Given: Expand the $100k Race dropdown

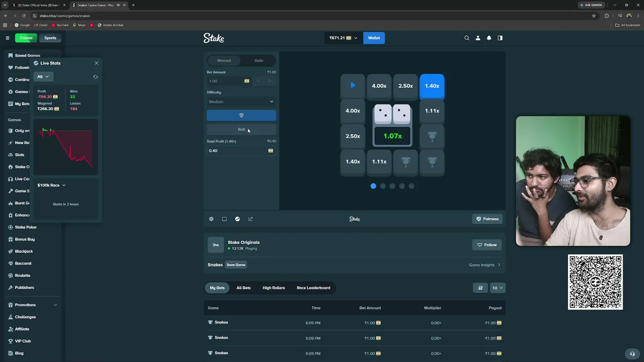Looking at the screenshot, I should 51,185.
